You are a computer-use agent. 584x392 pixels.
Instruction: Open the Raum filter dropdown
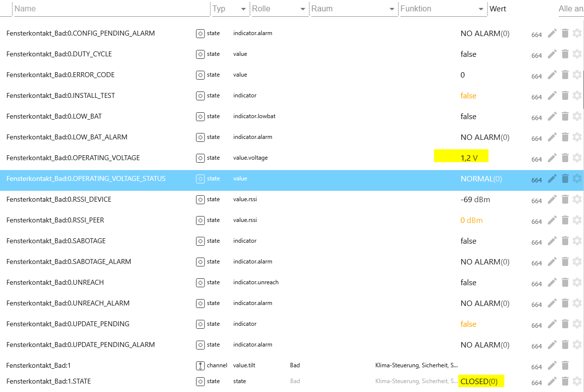pos(391,9)
